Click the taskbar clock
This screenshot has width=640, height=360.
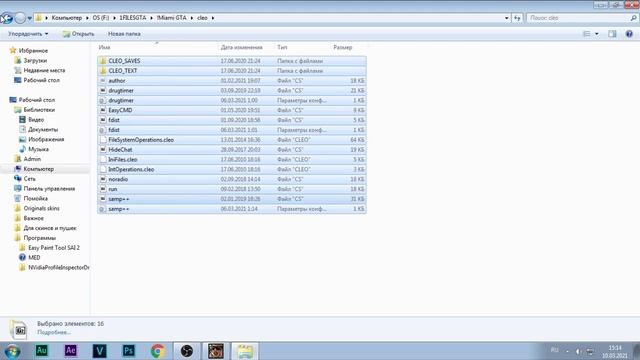[x=615, y=351]
